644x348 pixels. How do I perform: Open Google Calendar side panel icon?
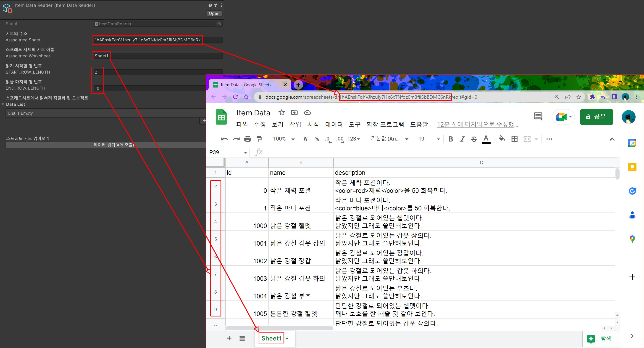[632, 143]
